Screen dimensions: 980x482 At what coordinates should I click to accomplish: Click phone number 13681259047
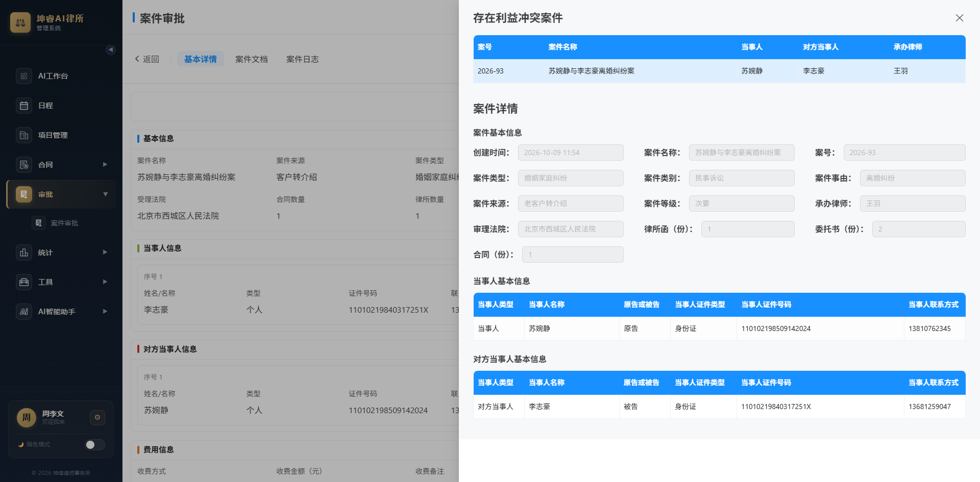(929, 407)
